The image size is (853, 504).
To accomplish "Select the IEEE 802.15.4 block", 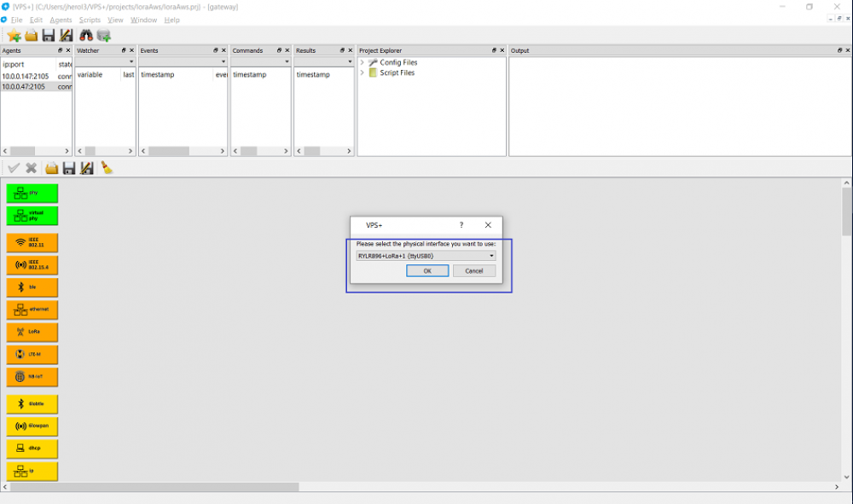I will [32, 264].
